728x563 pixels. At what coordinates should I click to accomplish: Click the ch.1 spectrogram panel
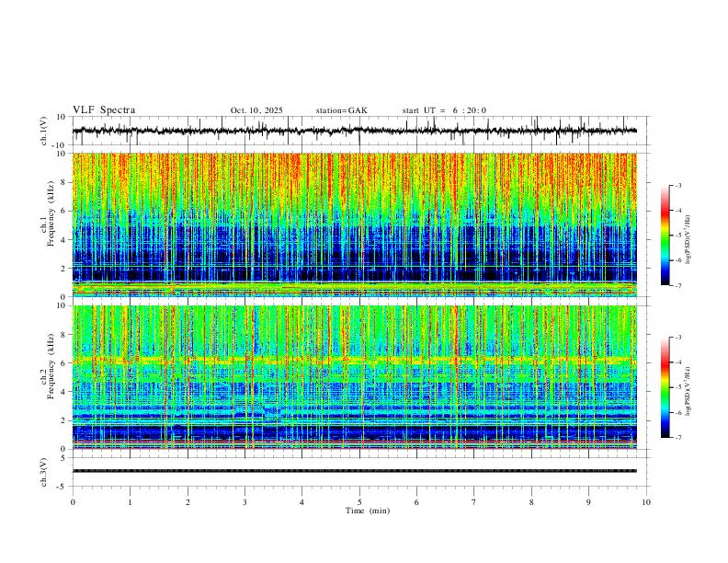click(x=355, y=224)
